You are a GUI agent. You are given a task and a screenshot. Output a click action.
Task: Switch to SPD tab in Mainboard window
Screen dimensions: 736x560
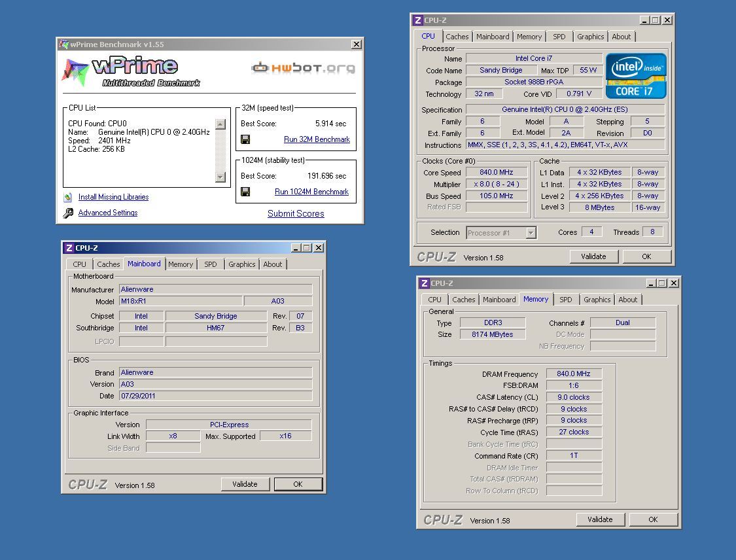[x=211, y=264]
